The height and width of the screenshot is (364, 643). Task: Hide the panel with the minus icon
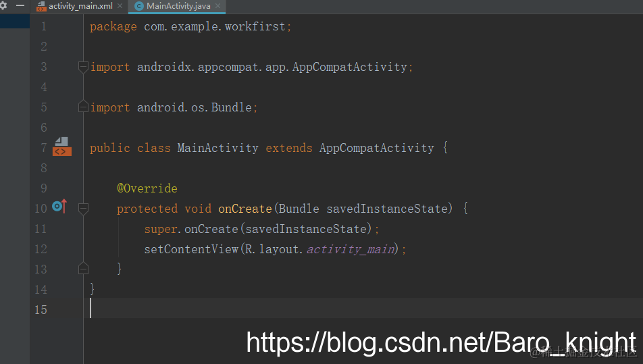(x=20, y=5)
